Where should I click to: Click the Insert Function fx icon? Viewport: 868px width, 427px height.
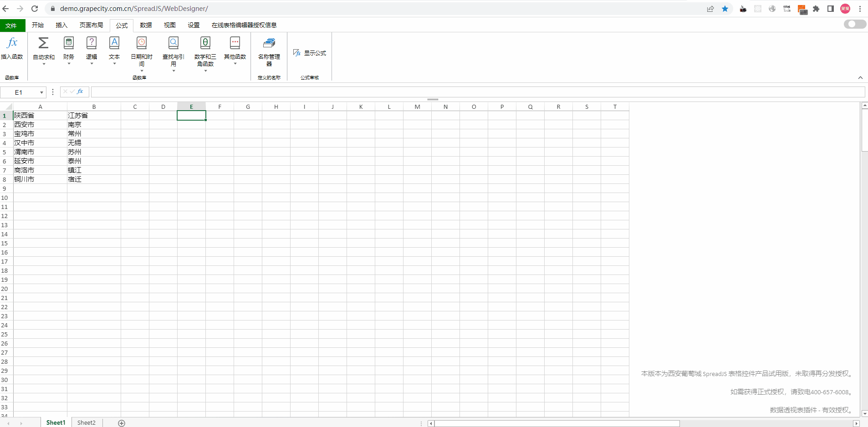coord(12,43)
